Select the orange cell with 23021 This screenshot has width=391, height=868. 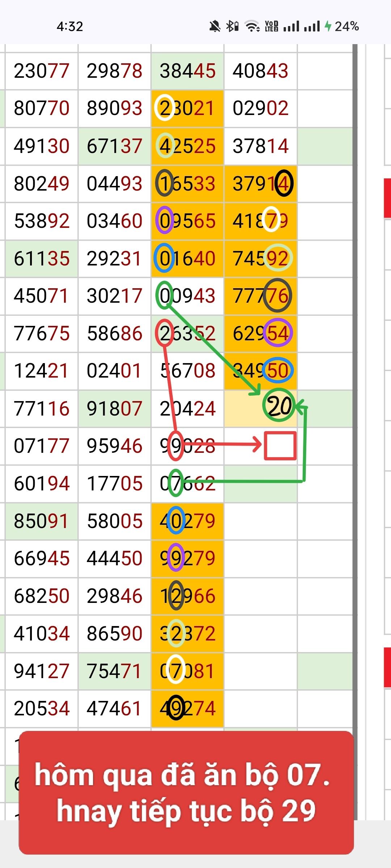(188, 109)
